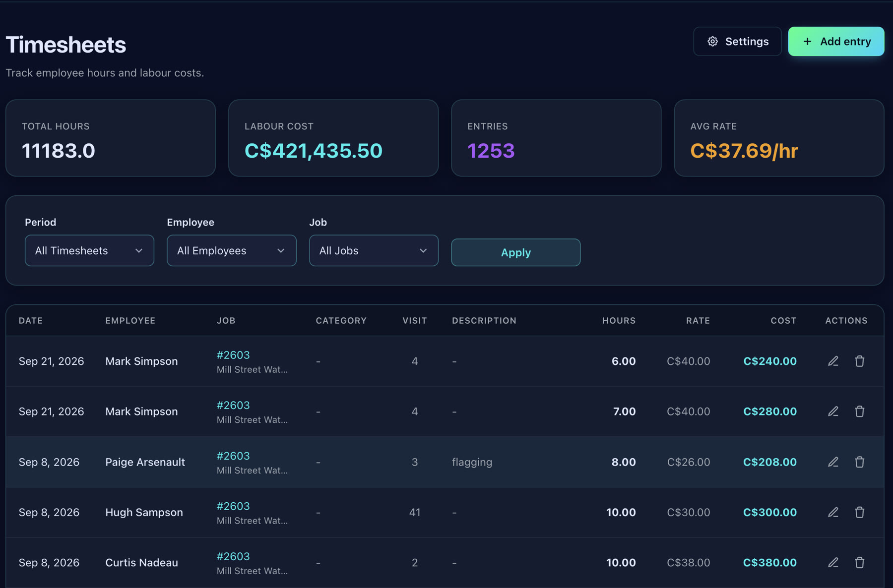Edit Mark Simpson 7.00 hours entry
Image resolution: width=893 pixels, height=588 pixels.
pos(833,411)
